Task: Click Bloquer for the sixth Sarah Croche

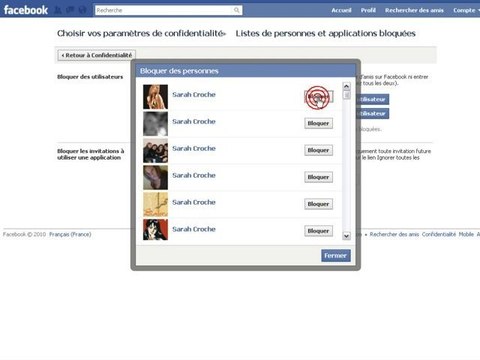Action: point(318,231)
